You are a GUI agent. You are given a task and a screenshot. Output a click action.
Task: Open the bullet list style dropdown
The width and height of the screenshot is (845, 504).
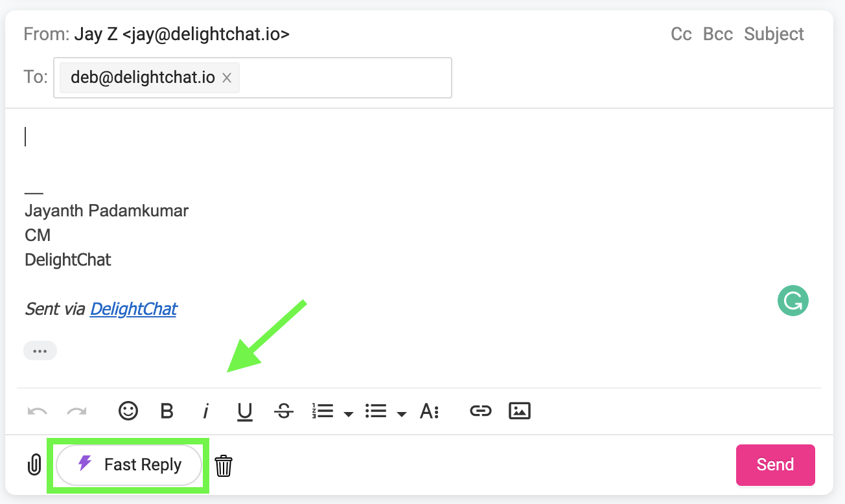coord(402,413)
